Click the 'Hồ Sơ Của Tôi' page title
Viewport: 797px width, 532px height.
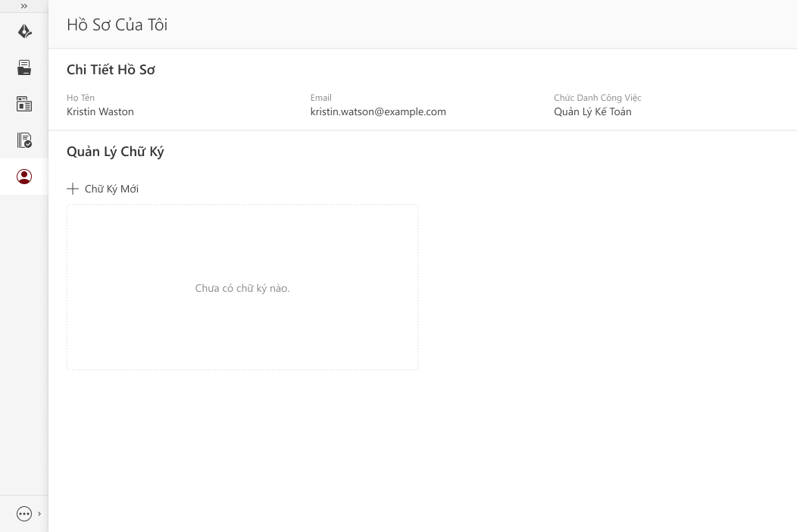[x=117, y=25]
